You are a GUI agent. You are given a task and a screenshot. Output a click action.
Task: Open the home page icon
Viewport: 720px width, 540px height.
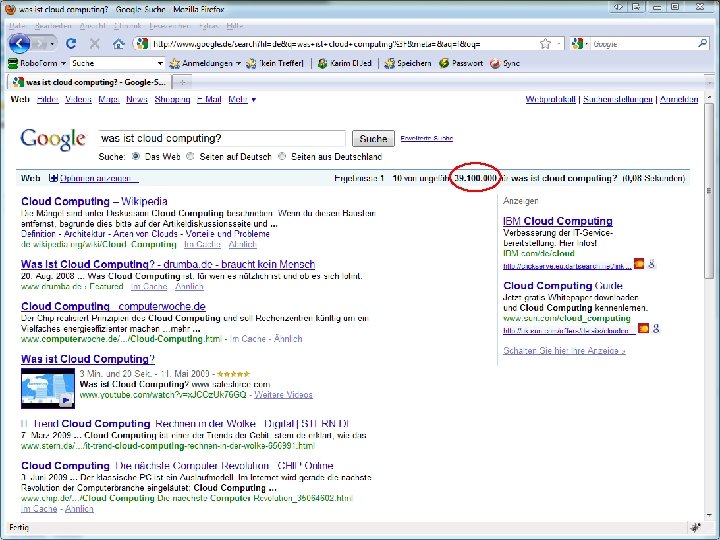click(118, 44)
